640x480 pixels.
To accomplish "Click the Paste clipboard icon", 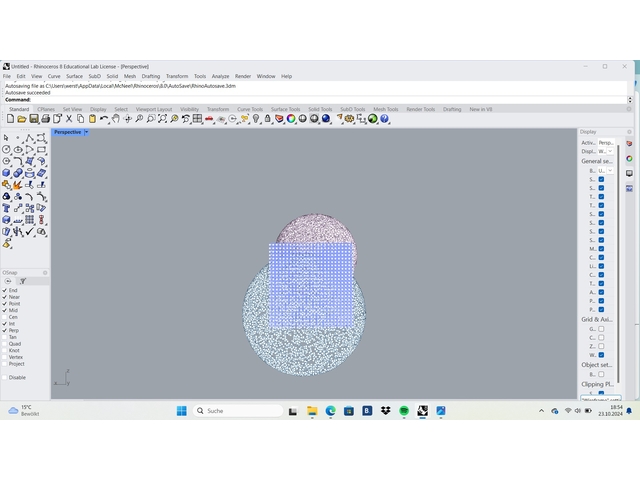I will coord(92,119).
